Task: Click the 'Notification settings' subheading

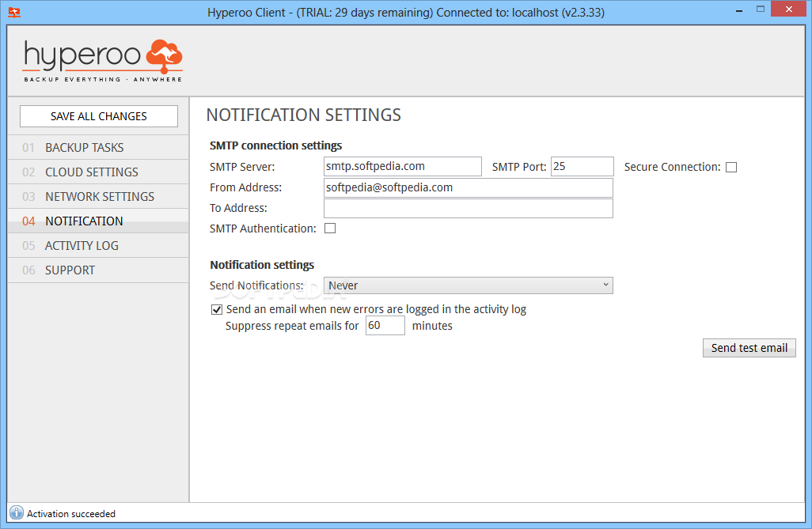Action: click(x=261, y=265)
